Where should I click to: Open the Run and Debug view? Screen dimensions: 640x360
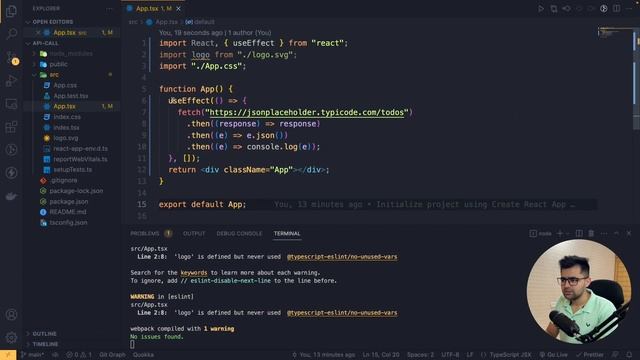[x=11, y=80]
